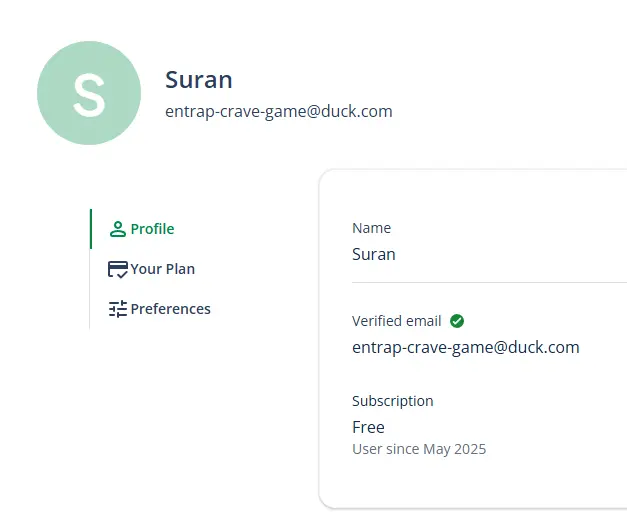The height and width of the screenshot is (532, 627).
Task: Click the Name field value Suran
Action: (373, 254)
